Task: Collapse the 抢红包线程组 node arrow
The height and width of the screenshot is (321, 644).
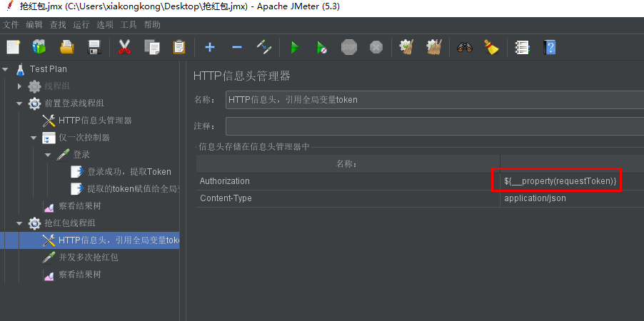Action: pos(19,223)
